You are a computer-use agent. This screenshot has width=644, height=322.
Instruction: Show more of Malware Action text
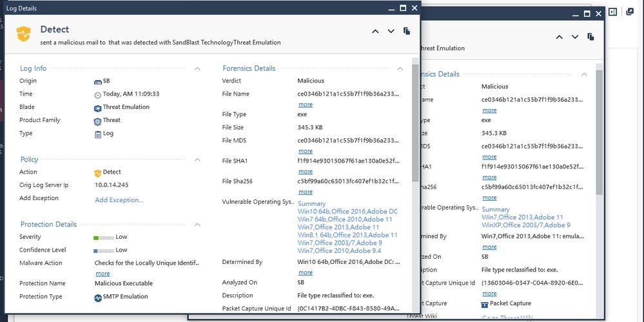(x=102, y=274)
